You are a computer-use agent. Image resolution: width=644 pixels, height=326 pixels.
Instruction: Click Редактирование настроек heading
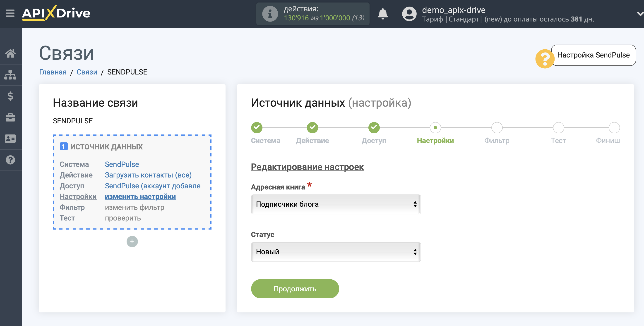(x=307, y=167)
